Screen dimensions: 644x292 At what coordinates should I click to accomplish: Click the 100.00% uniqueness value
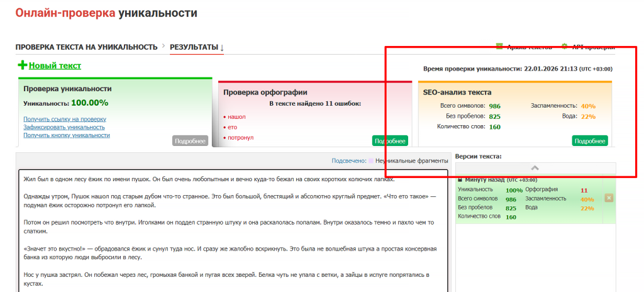pyautogui.click(x=89, y=103)
